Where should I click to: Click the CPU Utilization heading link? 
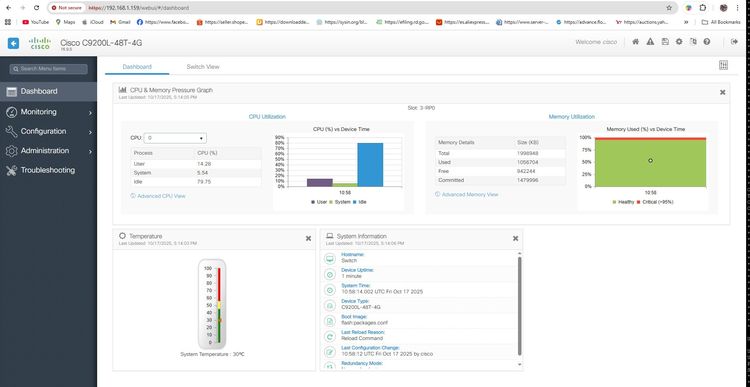(267, 117)
